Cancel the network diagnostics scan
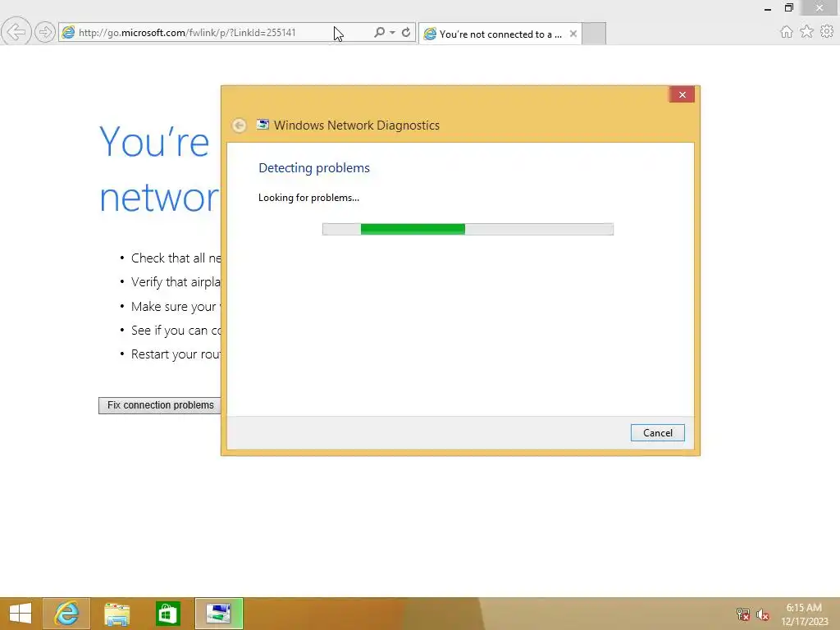Screen dimensions: 840x630 coord(657,433)
